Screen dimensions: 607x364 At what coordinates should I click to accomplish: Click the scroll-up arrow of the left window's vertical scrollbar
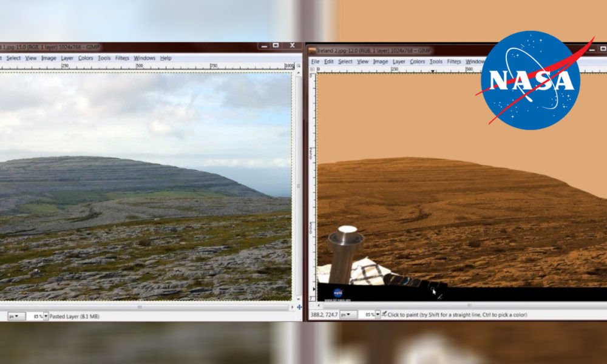(x=298, y=72)
